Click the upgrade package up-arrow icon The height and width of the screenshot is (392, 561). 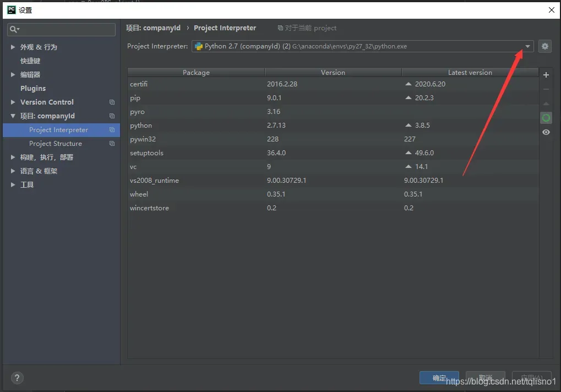pos(546,104)
